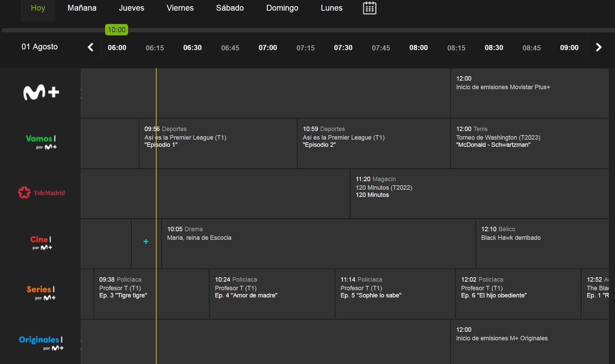Click the 07:30 time header label

click(x=343, y=48)
